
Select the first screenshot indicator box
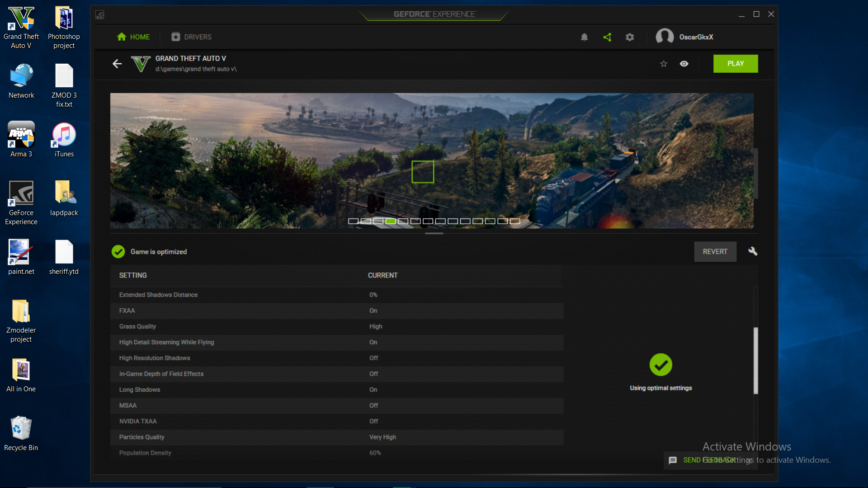(353, 221)
